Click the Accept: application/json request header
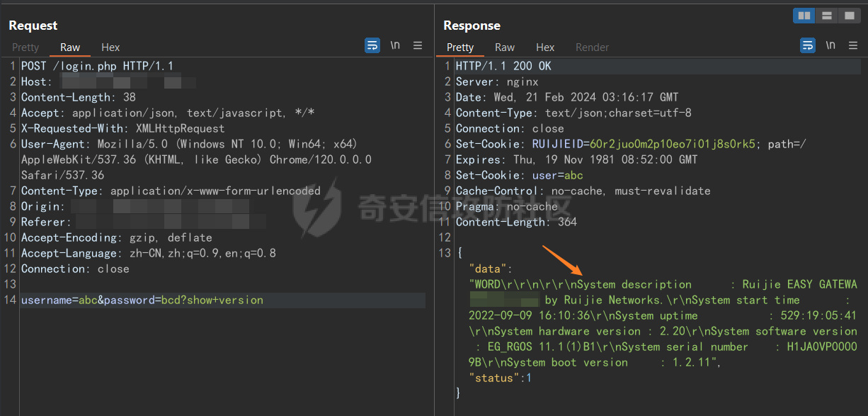868x416 pixels. point(168,113)
